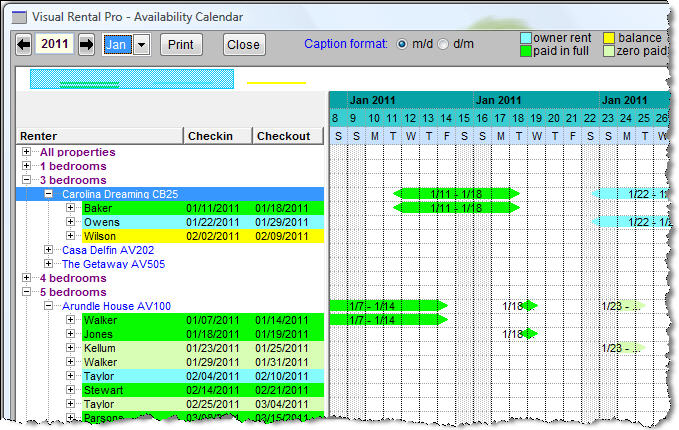This screenshot has height=430, width=679.
Task: Expand the Jones reservation row
Action: pyautogui.click(x=71, y=333)
